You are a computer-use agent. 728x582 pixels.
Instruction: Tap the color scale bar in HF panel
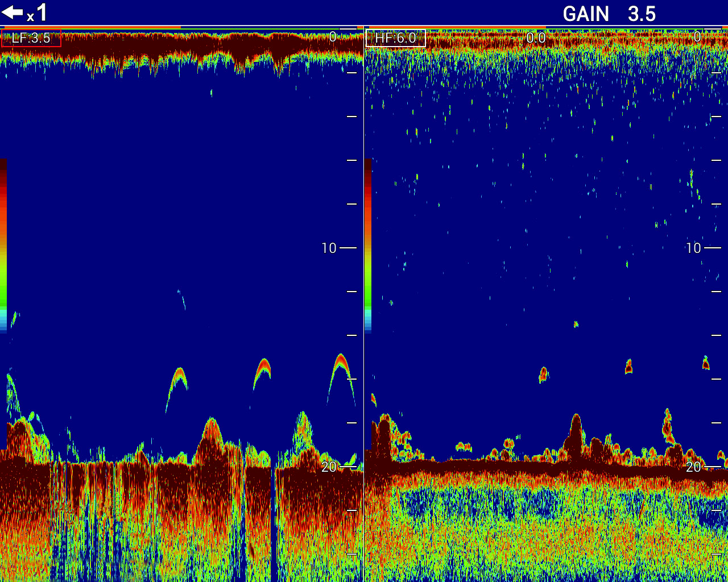coord(368,246)
